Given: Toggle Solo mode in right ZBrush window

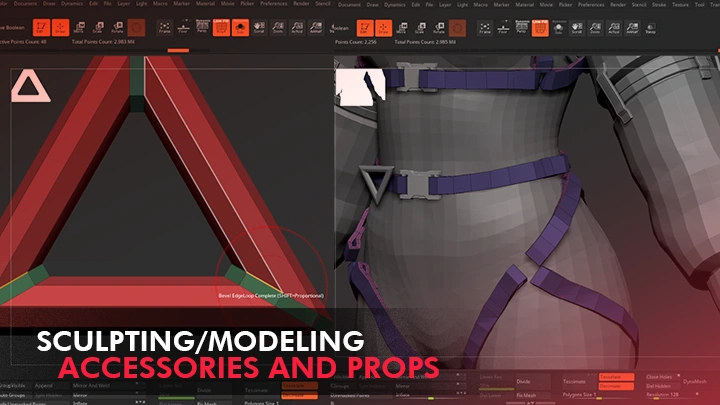Looking at the screenshot, I should (558, 28).
